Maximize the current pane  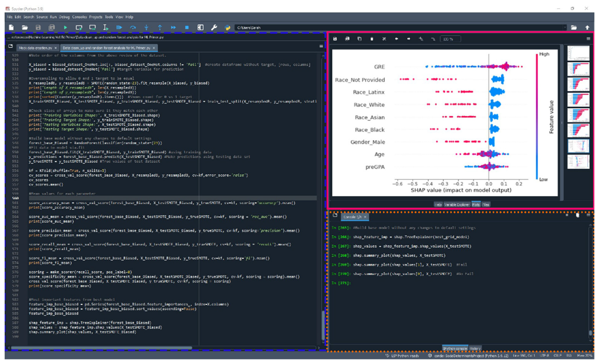tap(201, 28)
